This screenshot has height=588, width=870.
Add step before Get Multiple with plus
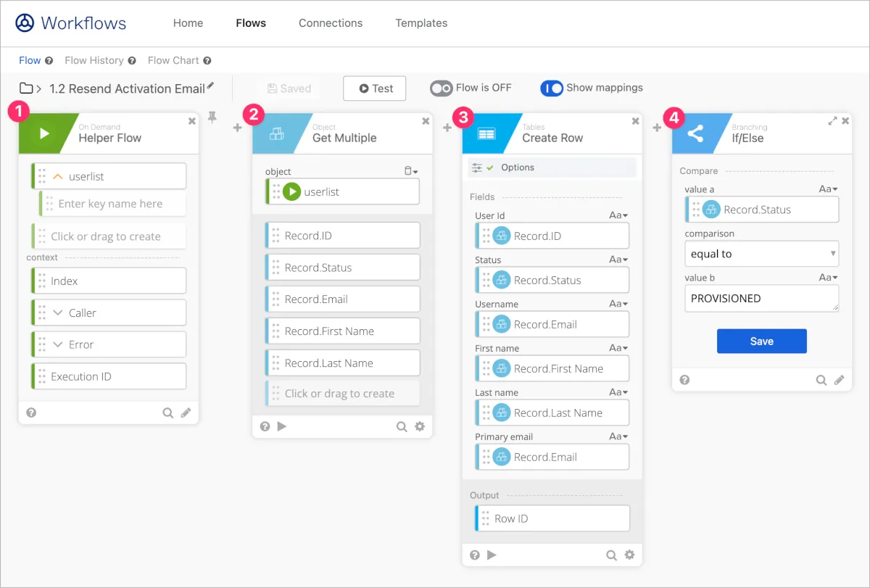[237, 128]
